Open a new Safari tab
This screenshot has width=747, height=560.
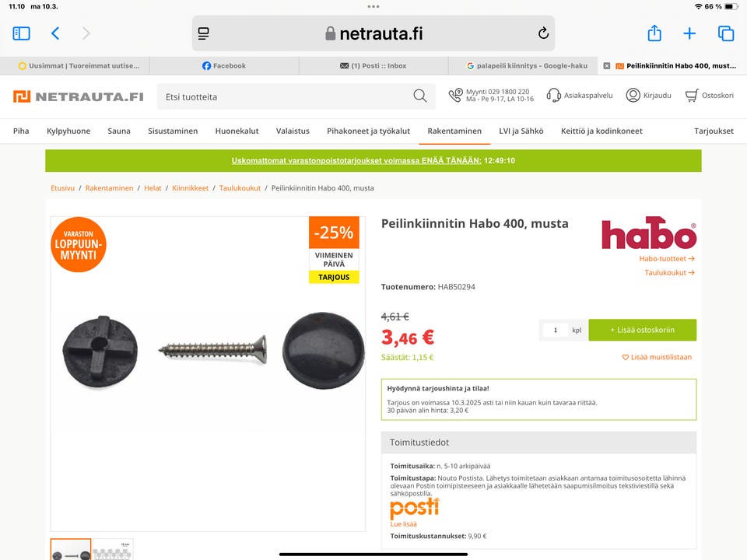[x=689, y=33]
